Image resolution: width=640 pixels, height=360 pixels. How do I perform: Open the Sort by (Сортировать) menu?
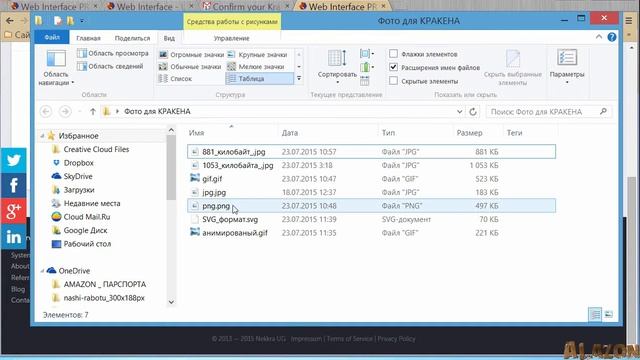tap(337, 67)
